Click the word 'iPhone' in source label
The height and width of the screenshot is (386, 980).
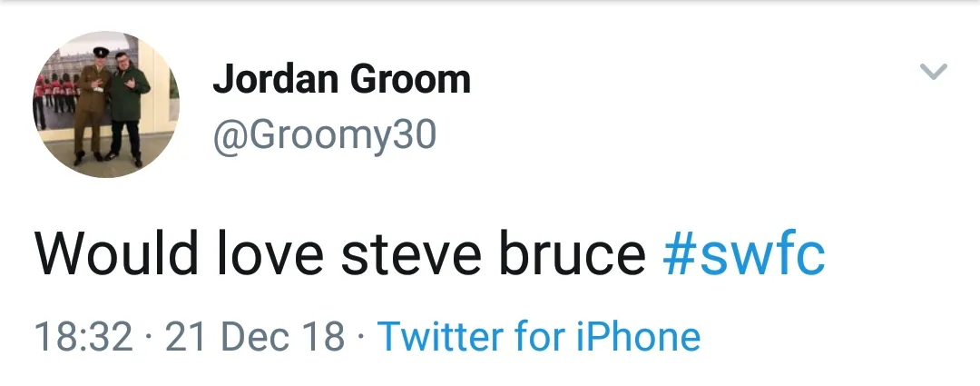click(x=639, y=337)
